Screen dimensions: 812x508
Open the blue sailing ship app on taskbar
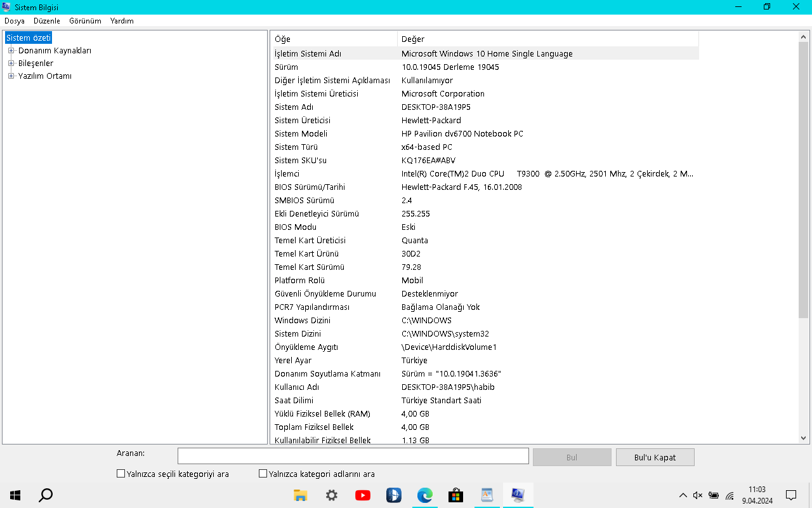coord(394,495)
